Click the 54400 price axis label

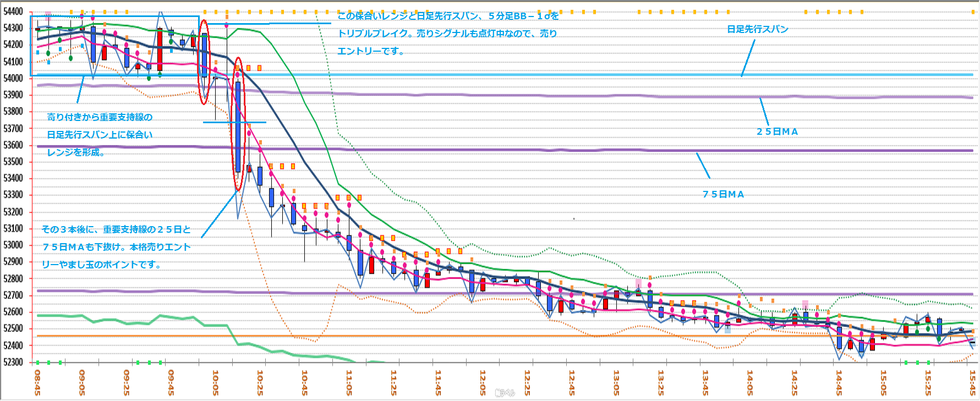tap(13, 12)
